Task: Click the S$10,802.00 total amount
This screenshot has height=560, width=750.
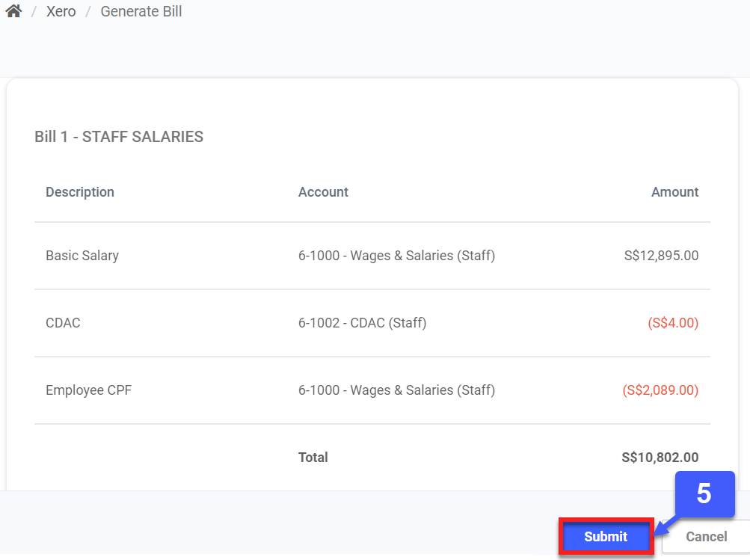Action: pyautogui.click(x=660, y=458)
